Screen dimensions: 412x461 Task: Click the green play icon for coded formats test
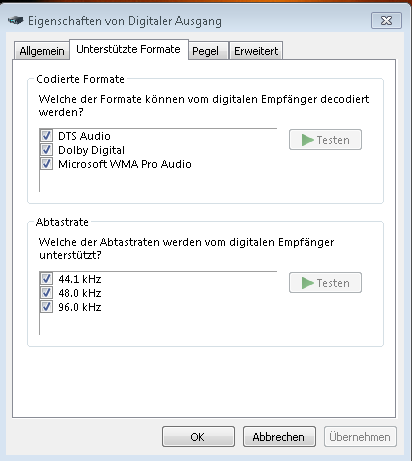[x=307, y=140]
